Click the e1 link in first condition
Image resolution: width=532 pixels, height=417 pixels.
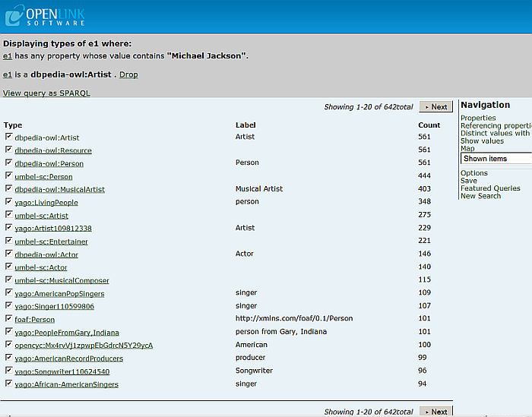pos(8,56)
